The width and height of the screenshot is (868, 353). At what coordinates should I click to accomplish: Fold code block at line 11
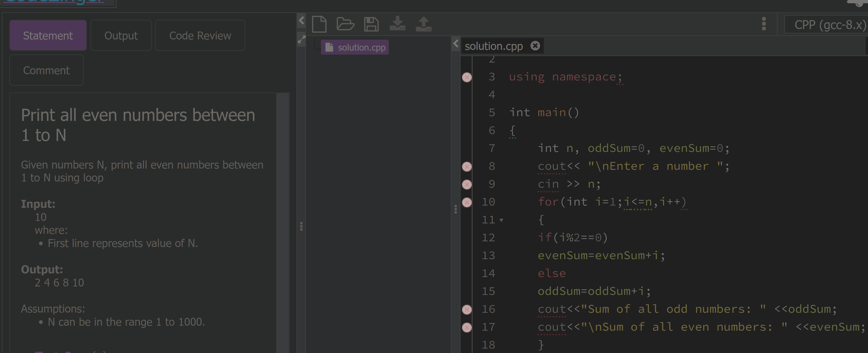pyautogui.click(x=501, y=220)
